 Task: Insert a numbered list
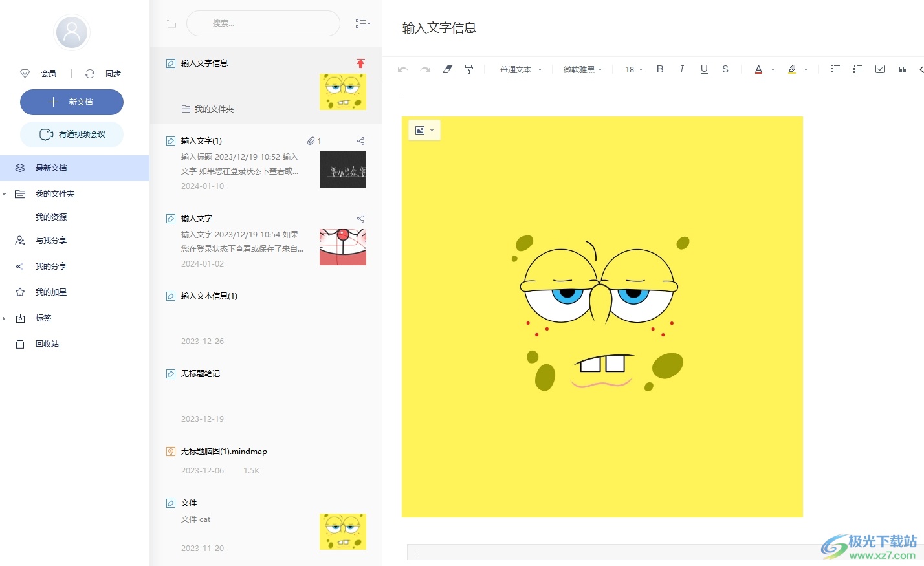[857, 69]
